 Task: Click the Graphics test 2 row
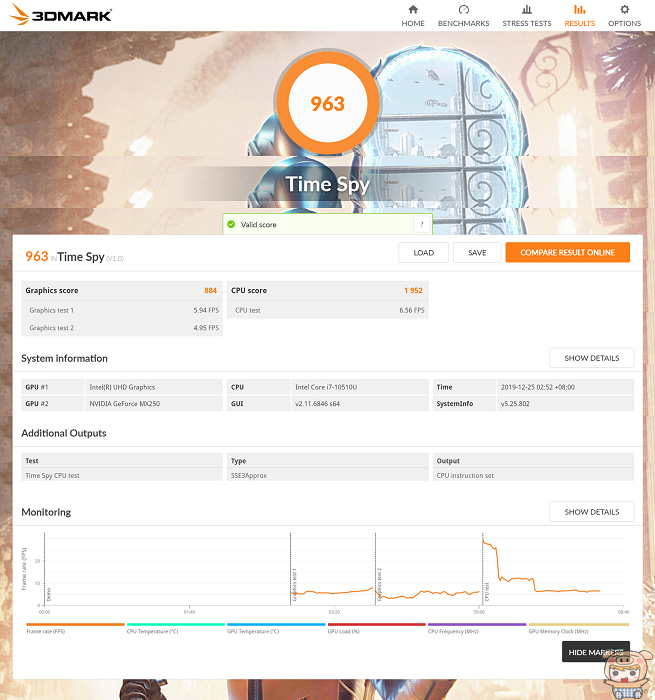122,328
